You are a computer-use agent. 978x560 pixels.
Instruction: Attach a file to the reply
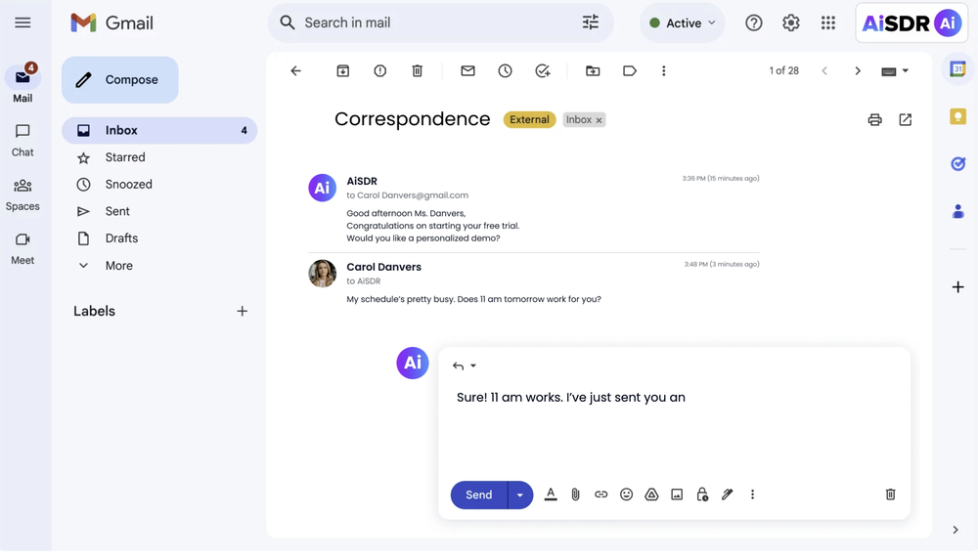point(575,495)
